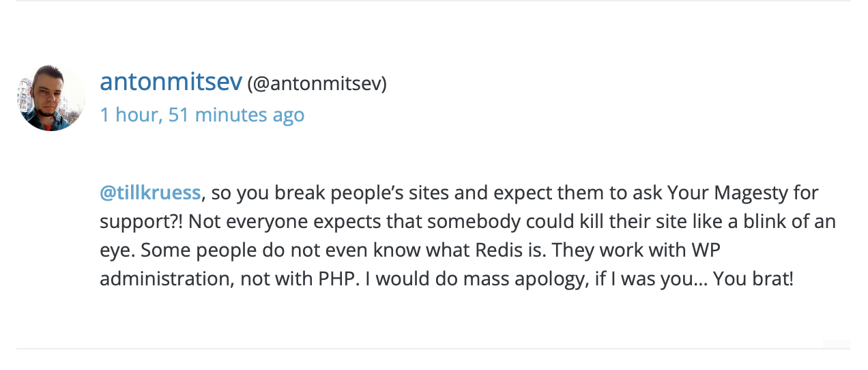
Task: Follow the @tillkruess mention link
Action: (x=150, y=193)
